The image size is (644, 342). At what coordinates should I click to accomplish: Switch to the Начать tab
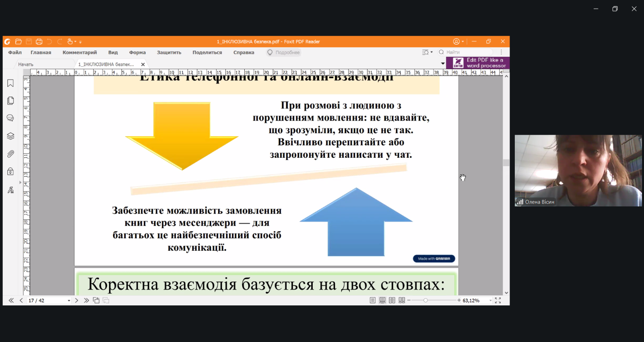(x=26, y=64)
